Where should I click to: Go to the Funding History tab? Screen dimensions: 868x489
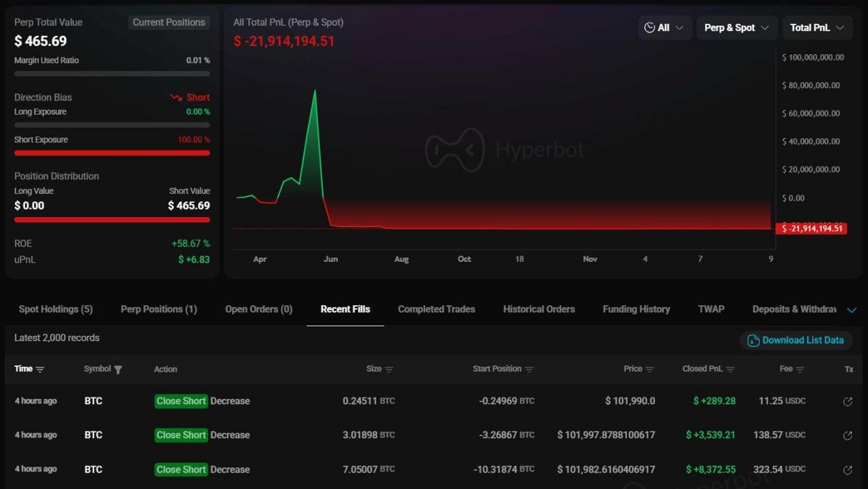coord(636,309)
